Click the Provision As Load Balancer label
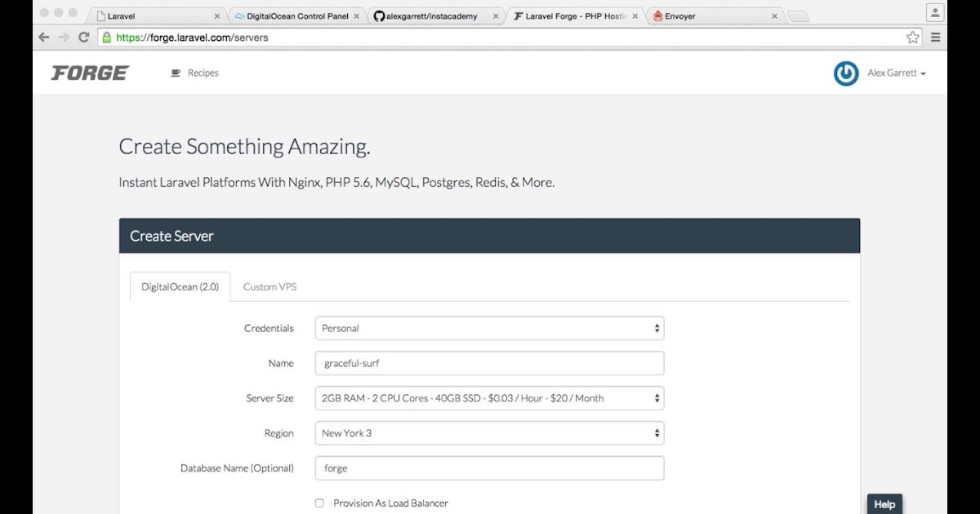This screenshot has height=514, width=980. coord(390,503)
